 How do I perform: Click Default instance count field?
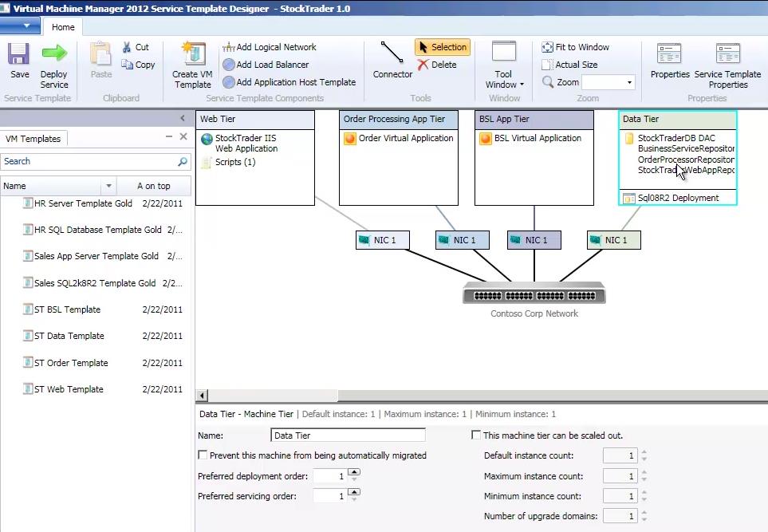(620, 455)
